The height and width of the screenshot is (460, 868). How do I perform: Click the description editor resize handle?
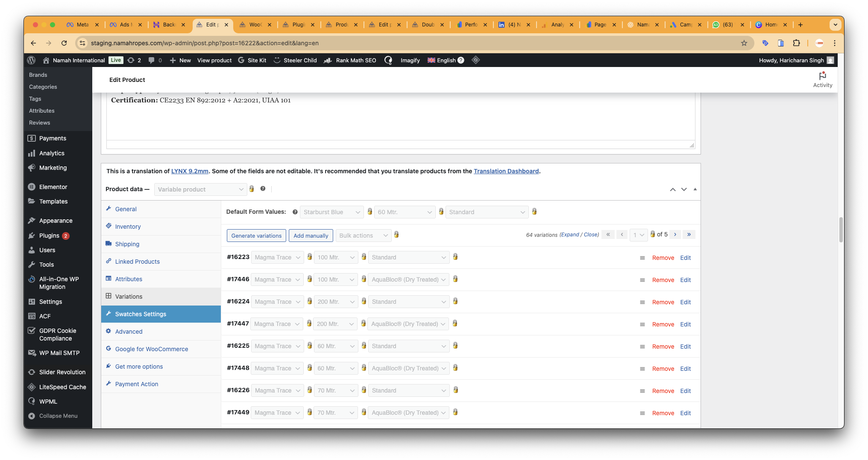point(692,146)
